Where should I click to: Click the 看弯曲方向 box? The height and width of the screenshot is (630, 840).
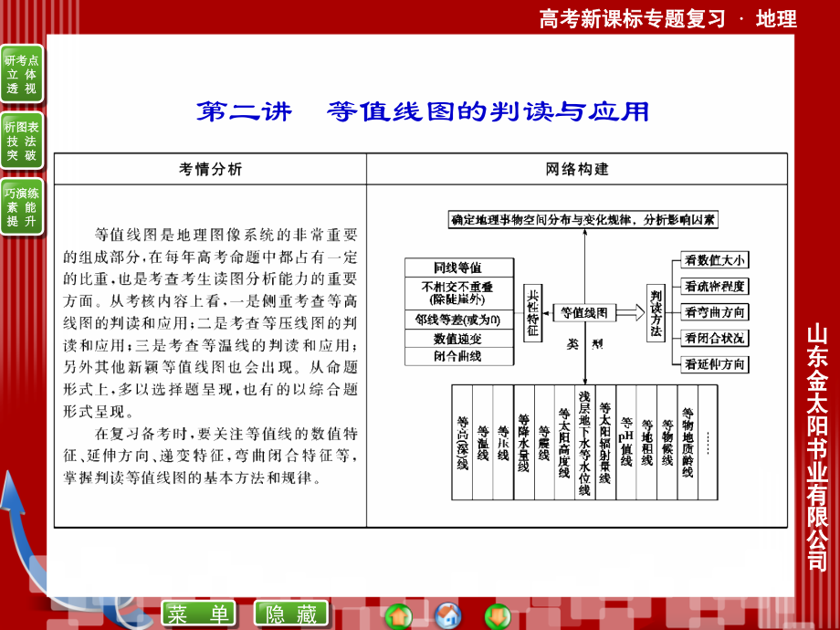click(x=717, y=313)
